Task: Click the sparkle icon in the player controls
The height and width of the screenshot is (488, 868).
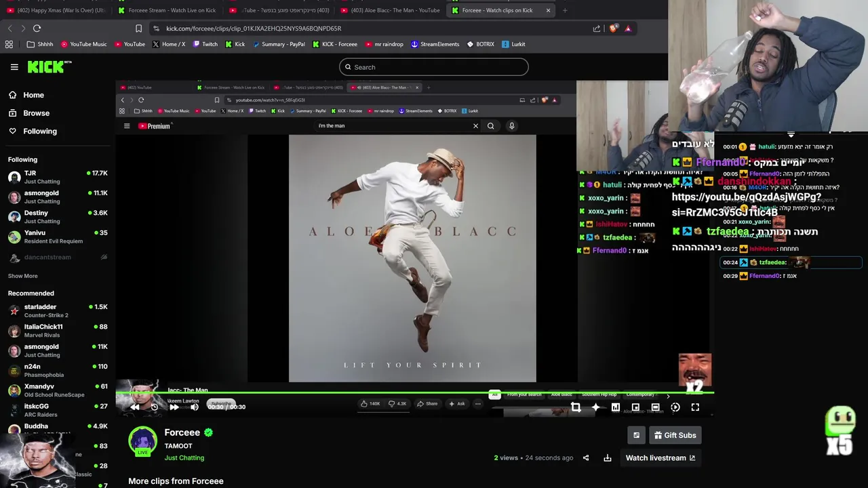Action: [x=595, y=407]
